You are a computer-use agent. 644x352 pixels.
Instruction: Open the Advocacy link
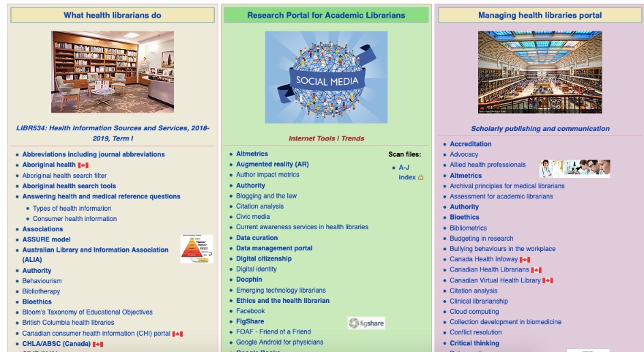click(464, 154)
